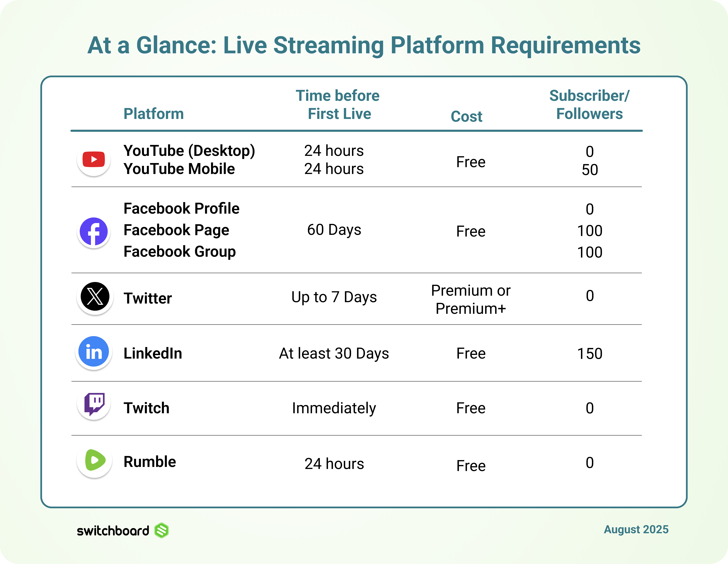Click '24 hours' for YouTube (Desktop)
Image resolution: width=728 pixels, height=564 pixels.
pos(334,151)
